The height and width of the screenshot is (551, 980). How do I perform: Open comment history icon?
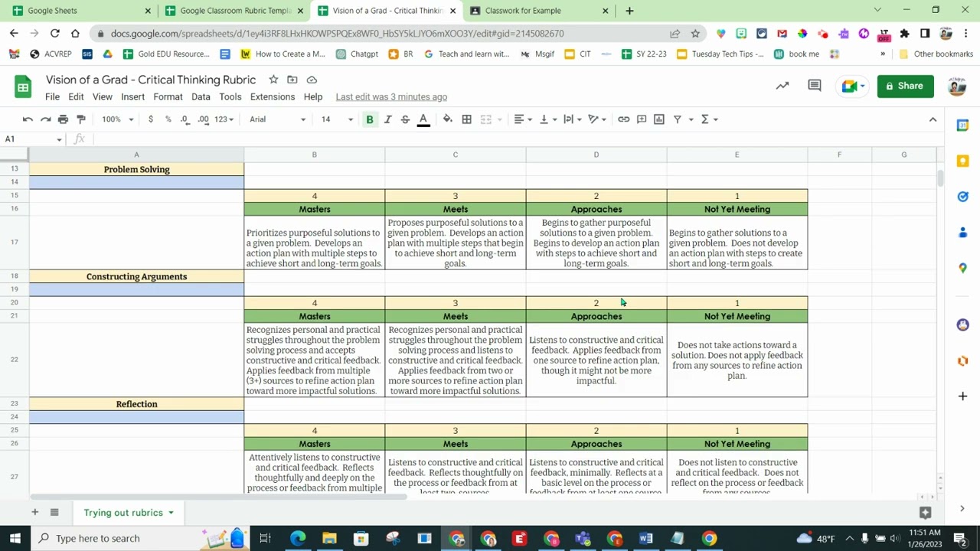(815, 86)
